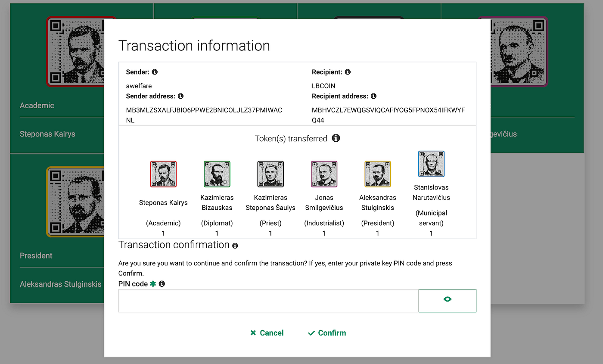Click the President label on background page
Viewport: 603px width, 364px height.
36,255
